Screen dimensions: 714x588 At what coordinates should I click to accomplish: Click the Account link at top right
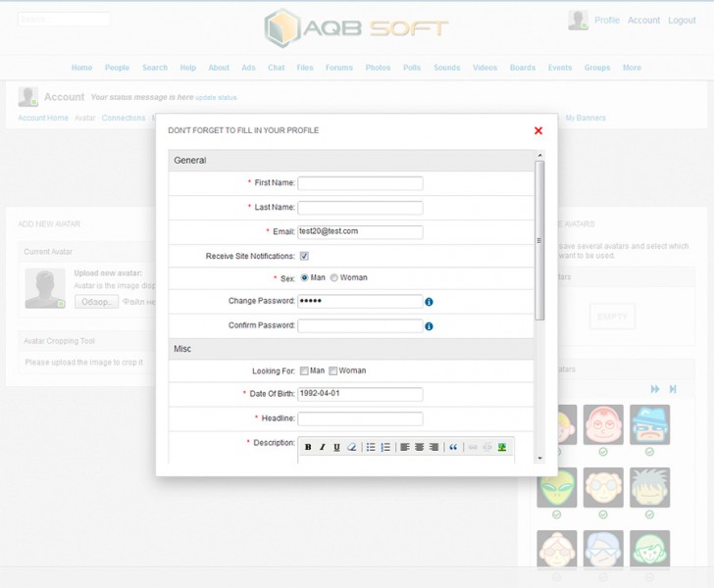point(643,21)
